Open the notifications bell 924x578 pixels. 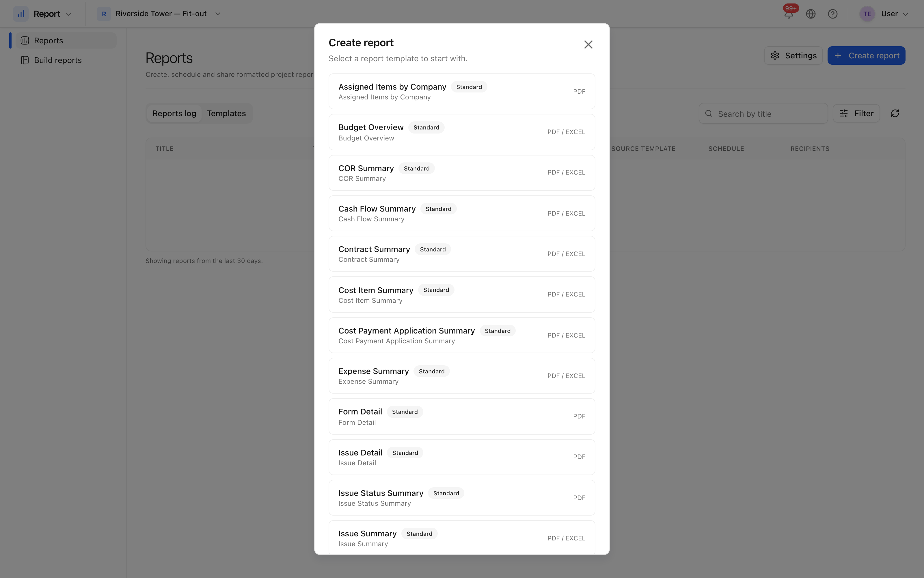tap(789, 14)
